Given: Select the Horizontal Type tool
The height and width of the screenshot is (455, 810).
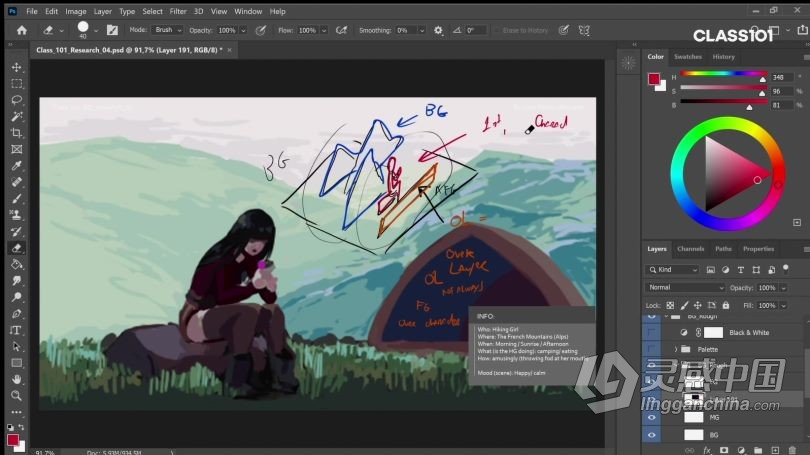Looking at the screenshot, I should tap(17, 330).
